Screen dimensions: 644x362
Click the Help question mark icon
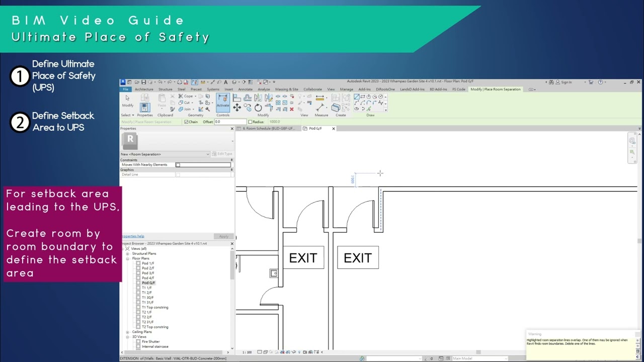click(600, 82)
